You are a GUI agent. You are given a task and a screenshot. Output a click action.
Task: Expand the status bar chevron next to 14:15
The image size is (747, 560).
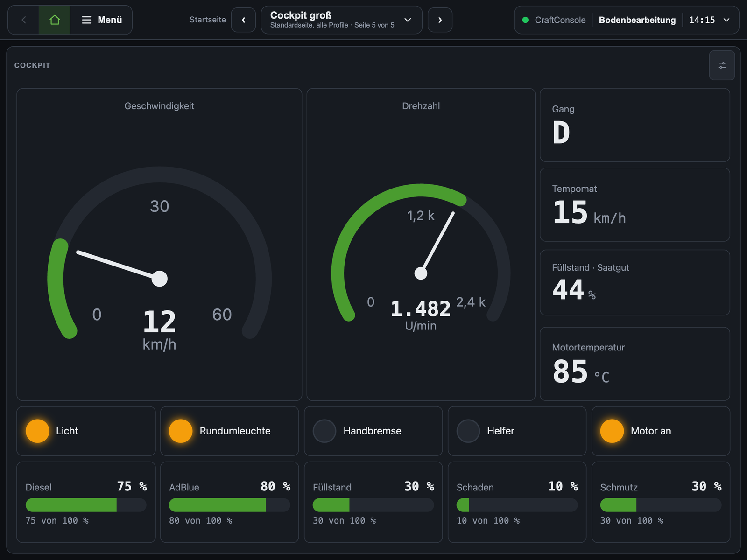[x=726, y=20]
